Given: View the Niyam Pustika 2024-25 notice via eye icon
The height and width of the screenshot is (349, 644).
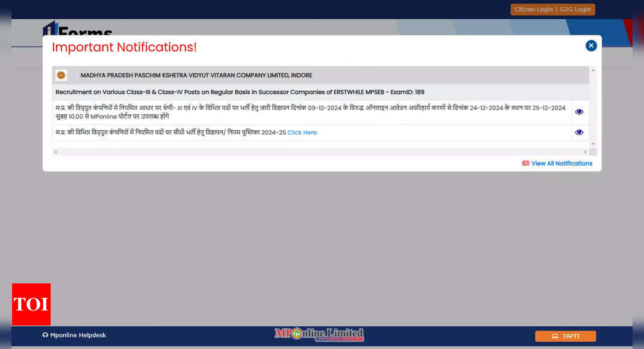Looking at the screenshot, I should pos(579,132).
